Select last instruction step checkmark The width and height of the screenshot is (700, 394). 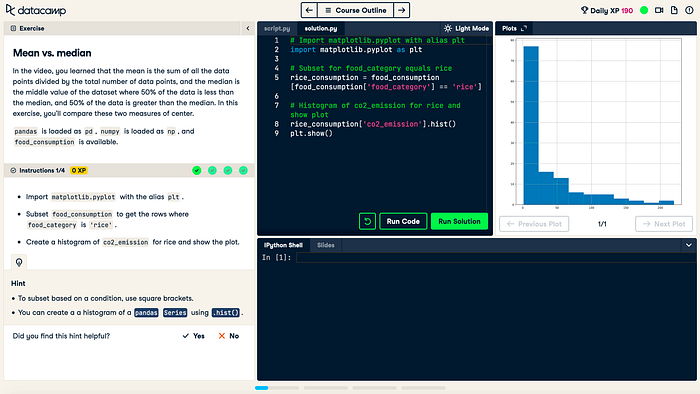[243, 170]
